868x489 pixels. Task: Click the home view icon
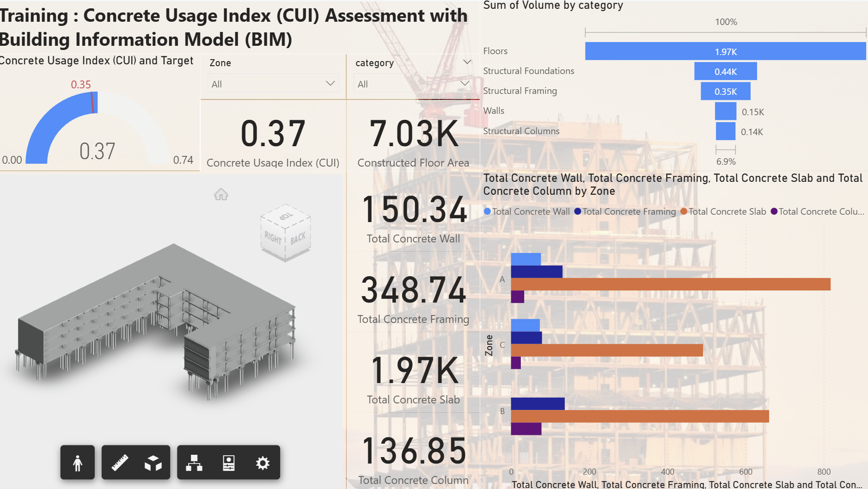221,194
